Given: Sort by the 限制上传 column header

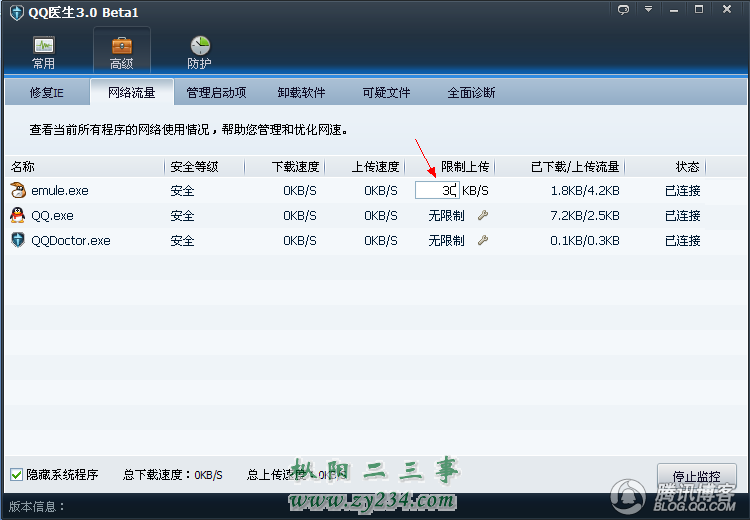Looking at the screenshot, I should [450, 166].
